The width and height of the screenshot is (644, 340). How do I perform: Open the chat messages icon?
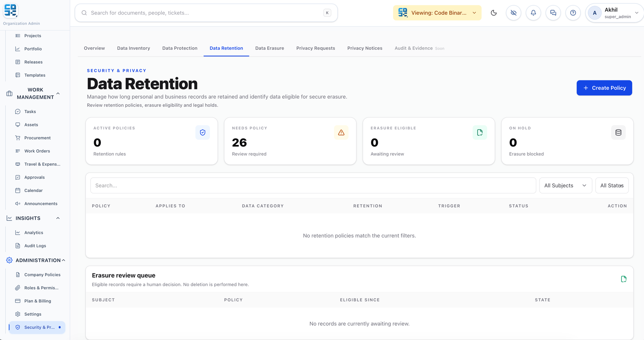553,13
